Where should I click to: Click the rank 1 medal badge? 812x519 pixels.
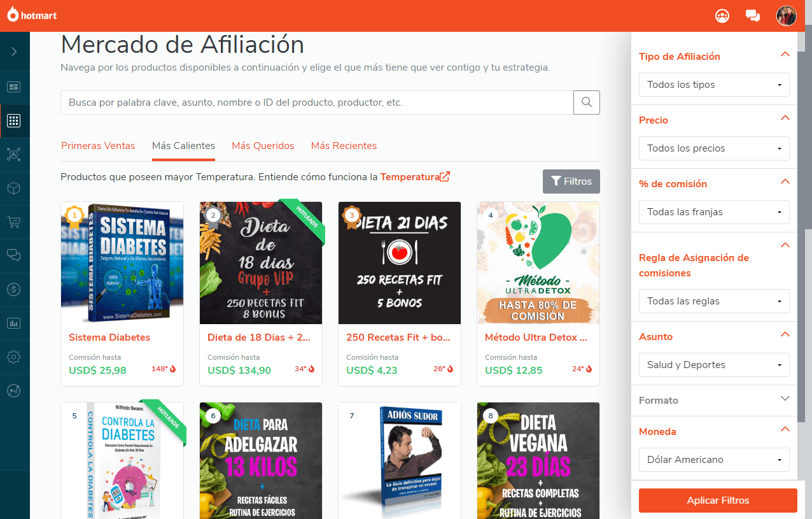[74, 217]
